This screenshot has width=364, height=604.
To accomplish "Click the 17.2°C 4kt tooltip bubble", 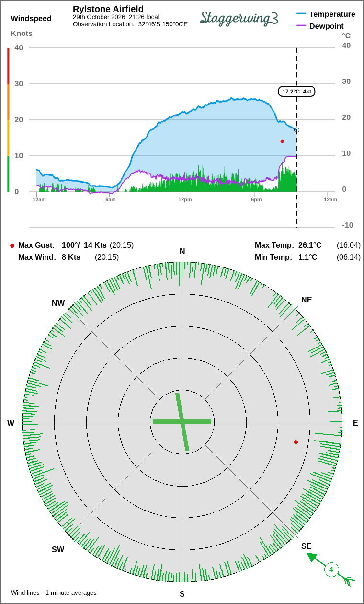I will pyautogui.click(x=296, y=92).
